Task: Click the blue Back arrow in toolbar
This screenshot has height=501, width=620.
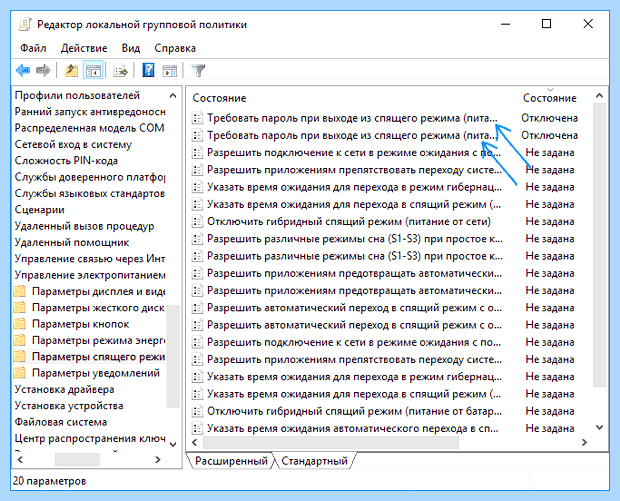Action: pos(23,71)
